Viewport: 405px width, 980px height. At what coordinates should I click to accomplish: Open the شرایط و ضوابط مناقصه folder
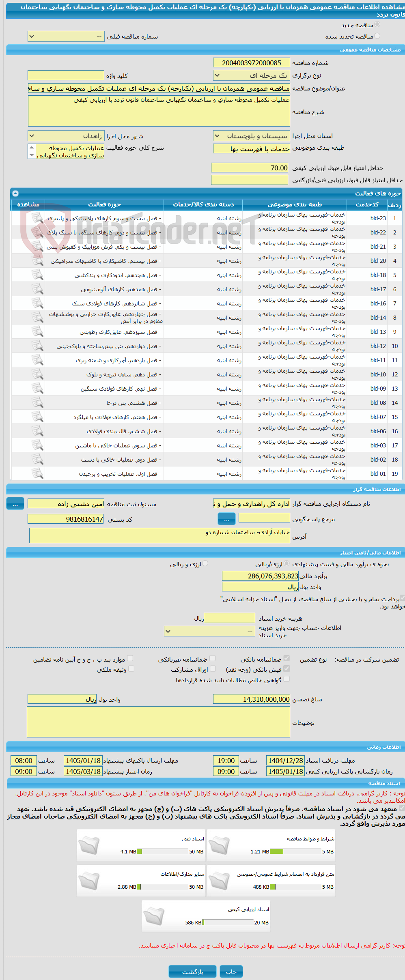pyautogui.click(x=219, y=845)
